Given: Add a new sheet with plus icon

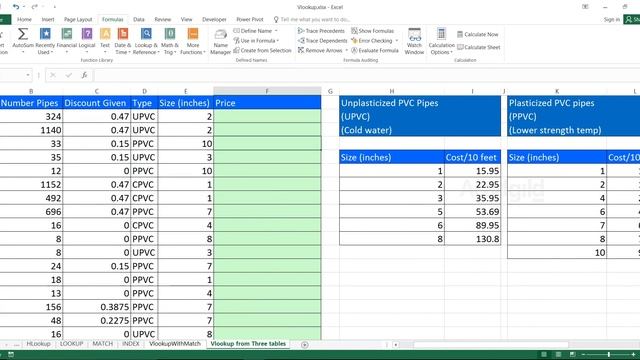Looking at the screenshot, I should (304, 344).
